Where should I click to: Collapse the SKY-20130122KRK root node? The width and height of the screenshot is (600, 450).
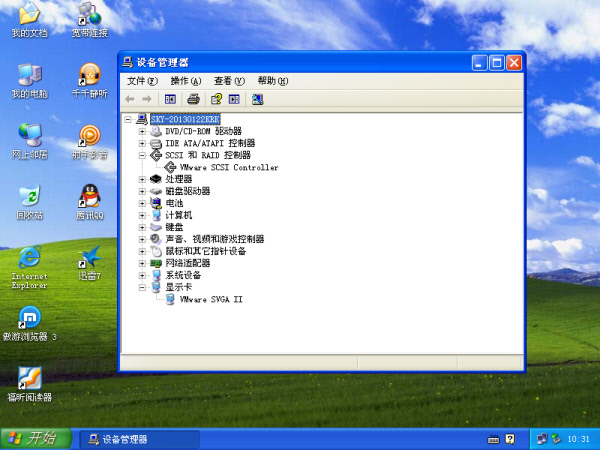click(x=128, y=119)
